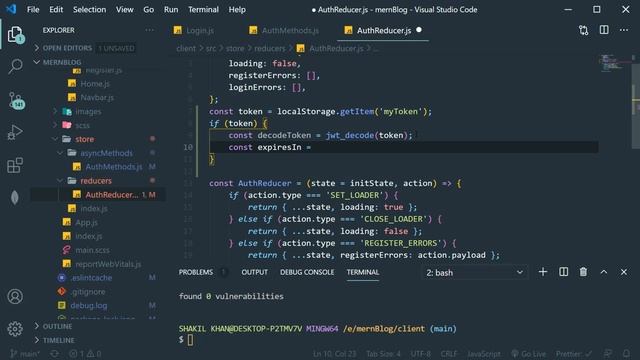
Task: Open the Help menu
Action: [x=237, y=9]
